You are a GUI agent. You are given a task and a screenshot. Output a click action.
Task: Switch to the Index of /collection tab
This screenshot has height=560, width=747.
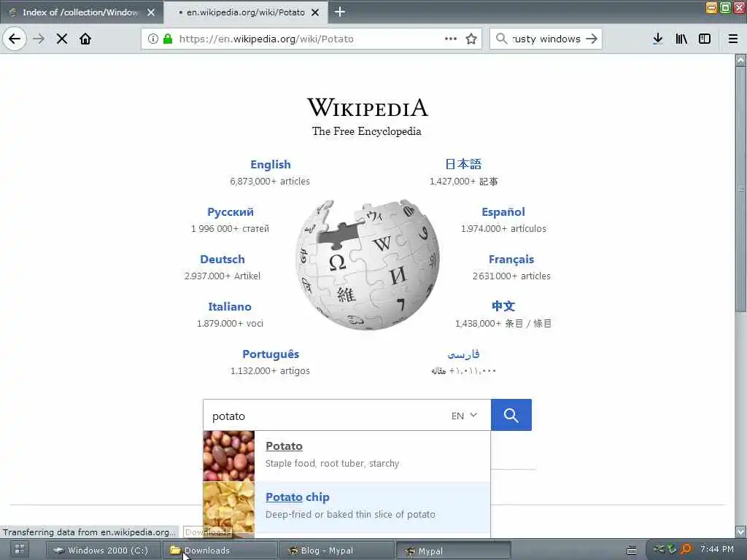click(x=82, y=12)
